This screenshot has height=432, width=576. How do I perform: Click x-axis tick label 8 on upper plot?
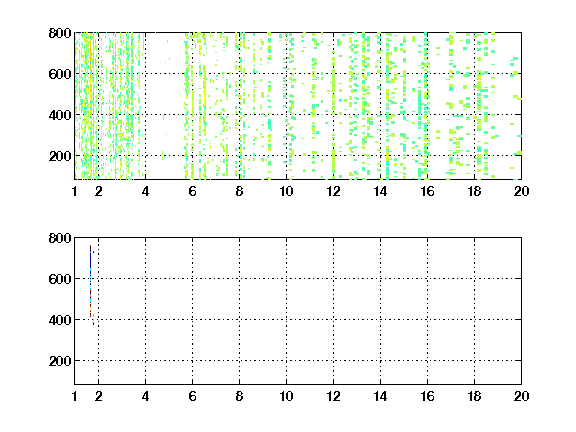pyautogui.click(x=240, y=191)
